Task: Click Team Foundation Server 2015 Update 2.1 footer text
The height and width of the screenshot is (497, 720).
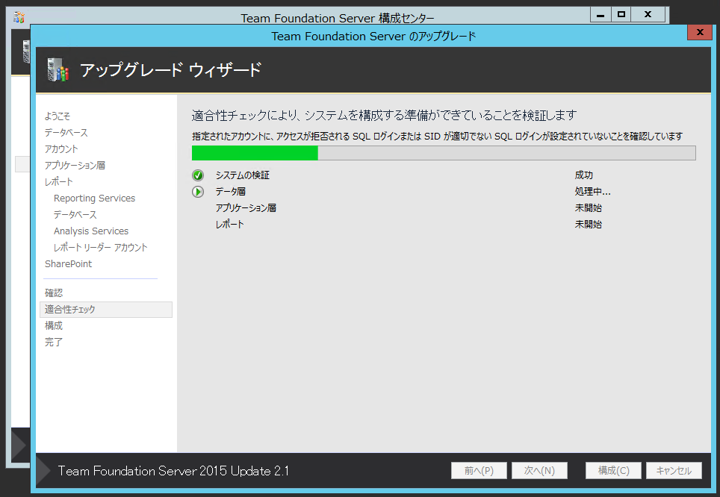Action: pyautogui.click(x=174, y=471)
